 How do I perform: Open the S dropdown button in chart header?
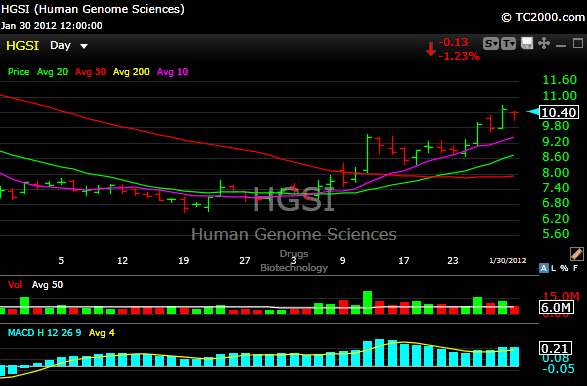click(x=491, y=44)
